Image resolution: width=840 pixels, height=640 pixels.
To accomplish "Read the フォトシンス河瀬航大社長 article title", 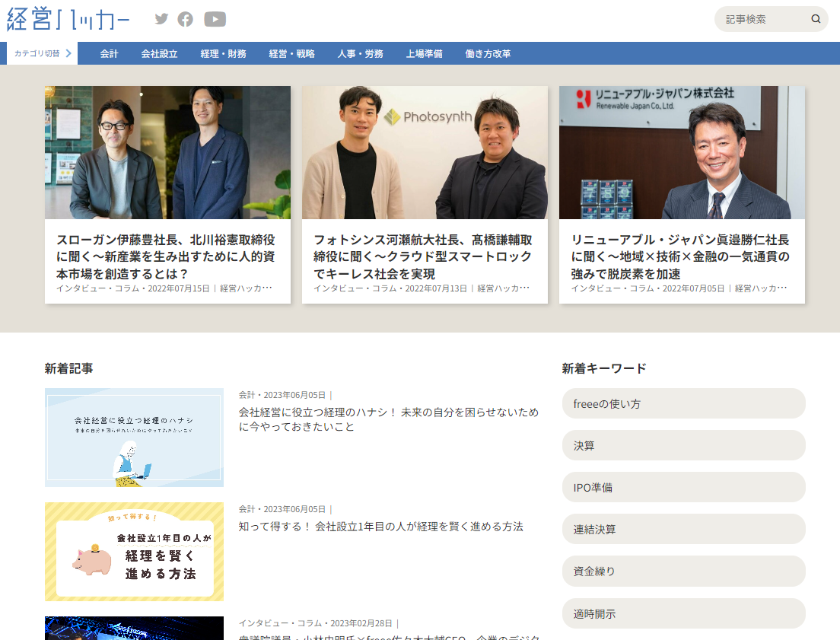I will pos(423,256).
